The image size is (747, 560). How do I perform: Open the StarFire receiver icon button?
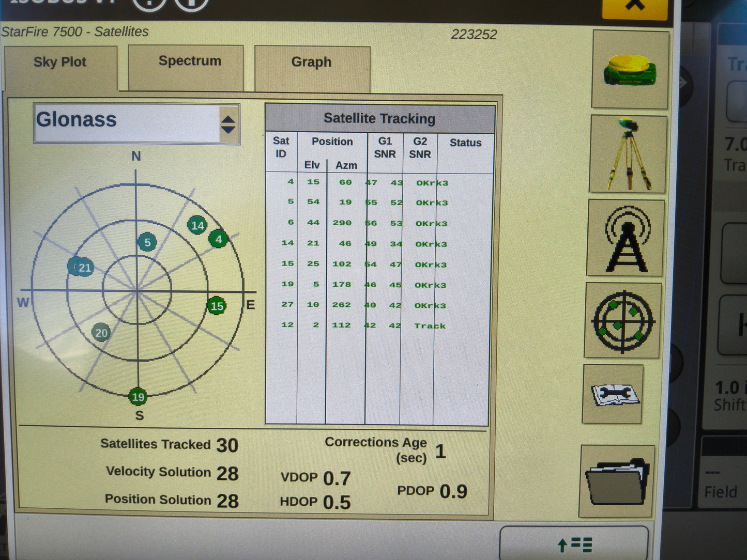coord(630,69)
